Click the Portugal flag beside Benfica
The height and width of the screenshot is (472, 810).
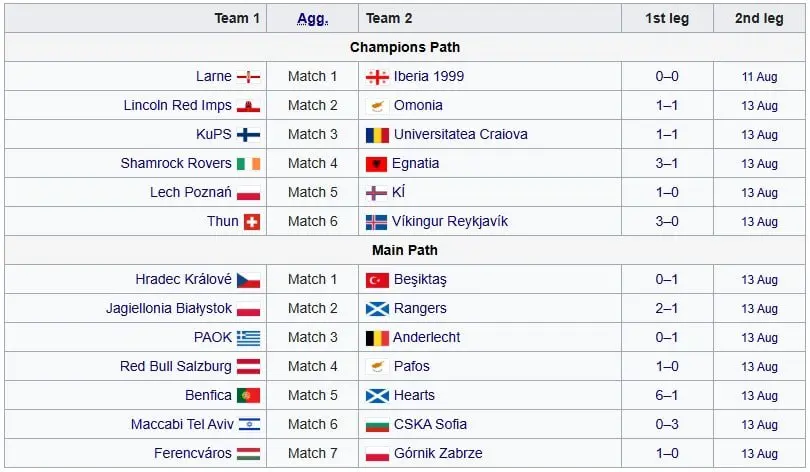[248, 396]
